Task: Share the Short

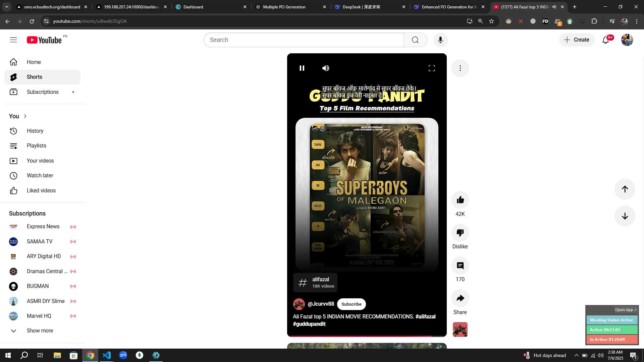Action: pyautogui.click(x=460, y=298)
